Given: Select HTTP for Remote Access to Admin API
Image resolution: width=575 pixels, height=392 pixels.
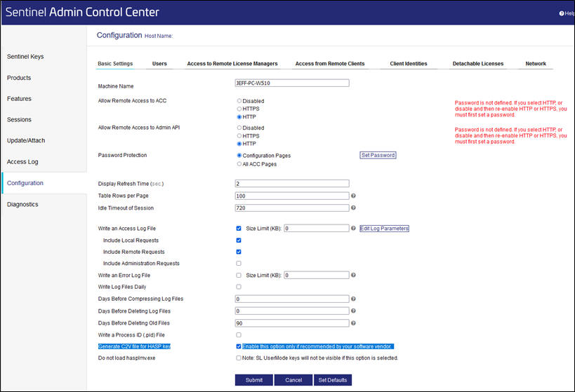Looking at the screenshot, I should pos(239,144).
